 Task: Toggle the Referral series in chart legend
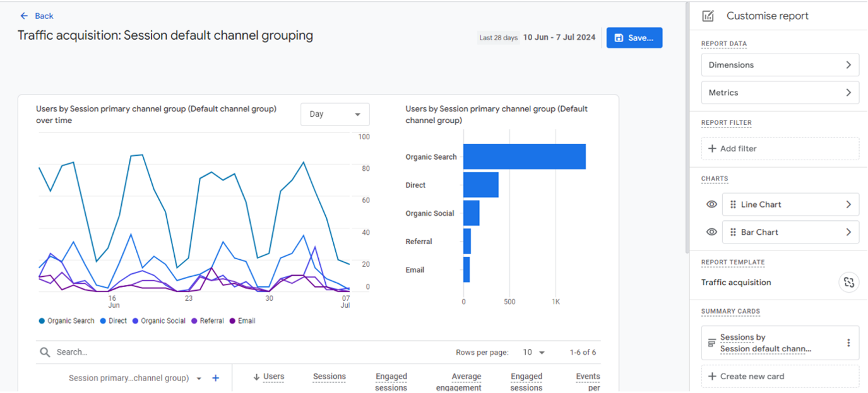click(x=208, y=321)
